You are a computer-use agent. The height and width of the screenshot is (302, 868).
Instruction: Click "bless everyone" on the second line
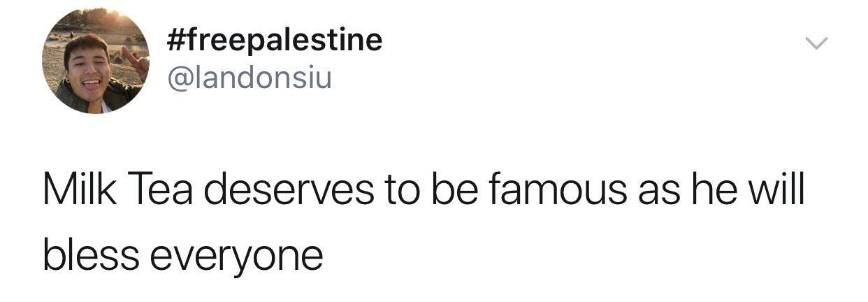coord(183,255)
